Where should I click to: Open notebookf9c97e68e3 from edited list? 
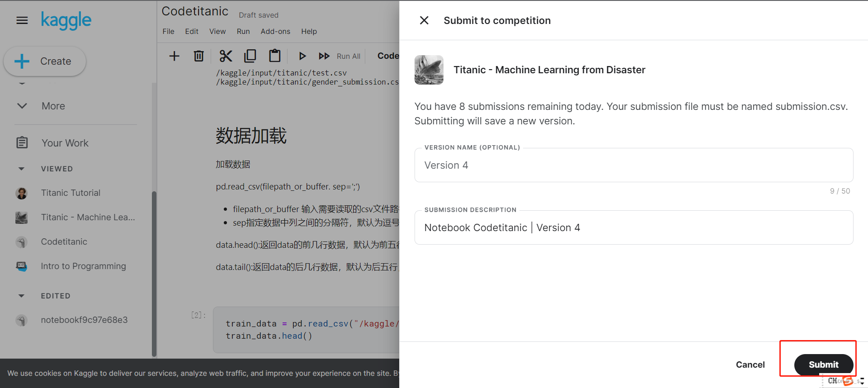[84, 320]
